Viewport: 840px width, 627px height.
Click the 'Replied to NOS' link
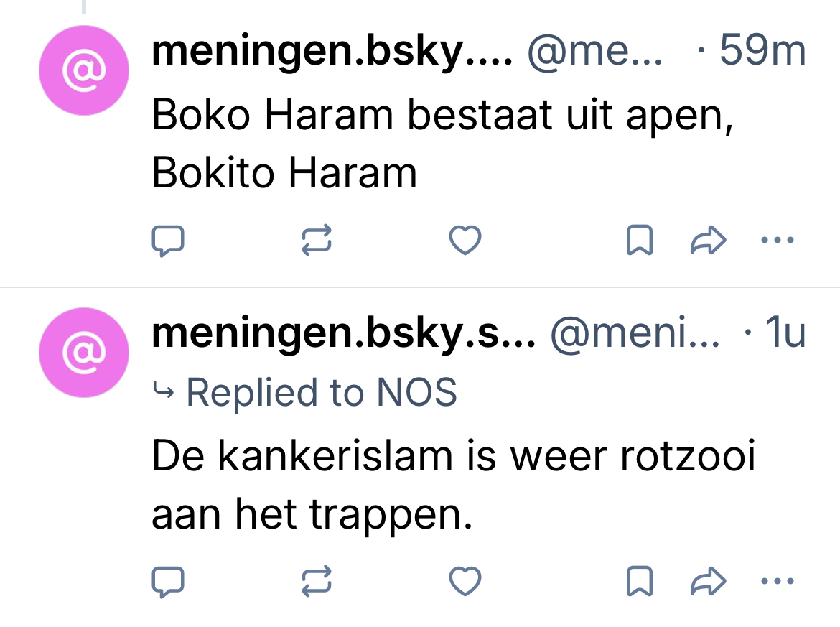tap(321, 393)
